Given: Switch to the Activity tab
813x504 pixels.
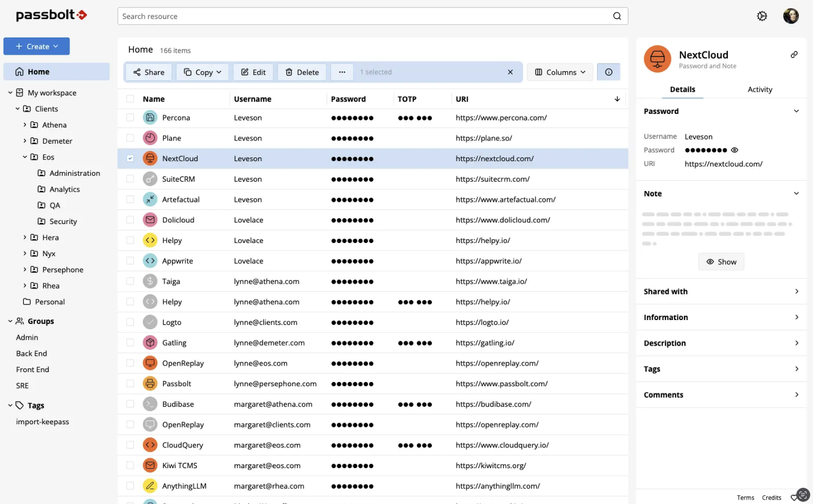Looking at the screenshot, I should 760,90.
